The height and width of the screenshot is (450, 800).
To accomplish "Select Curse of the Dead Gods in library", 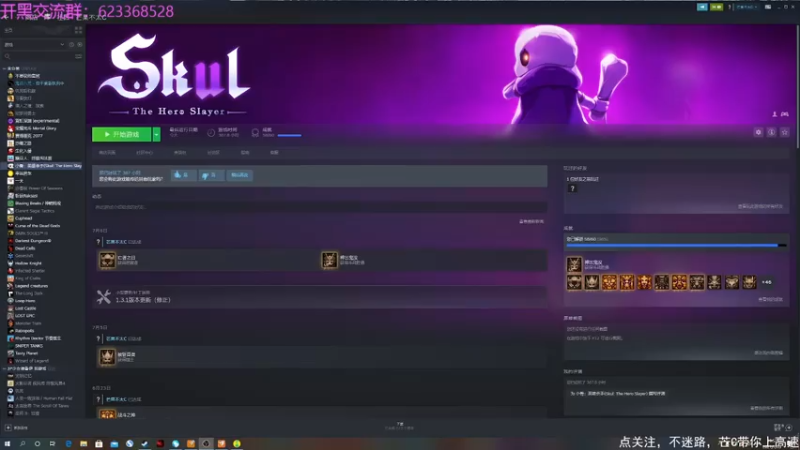I will 37,226.
